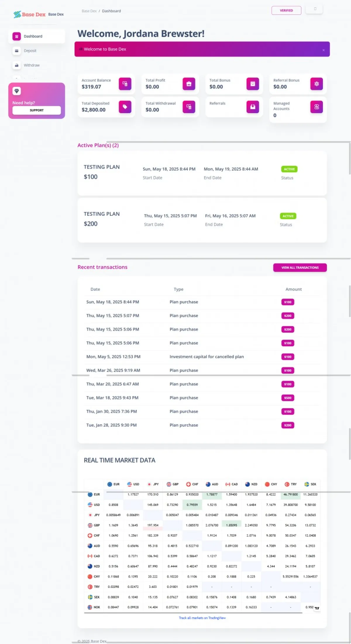Click View All Transactions button
351x644 pixels.
[300, 268]
